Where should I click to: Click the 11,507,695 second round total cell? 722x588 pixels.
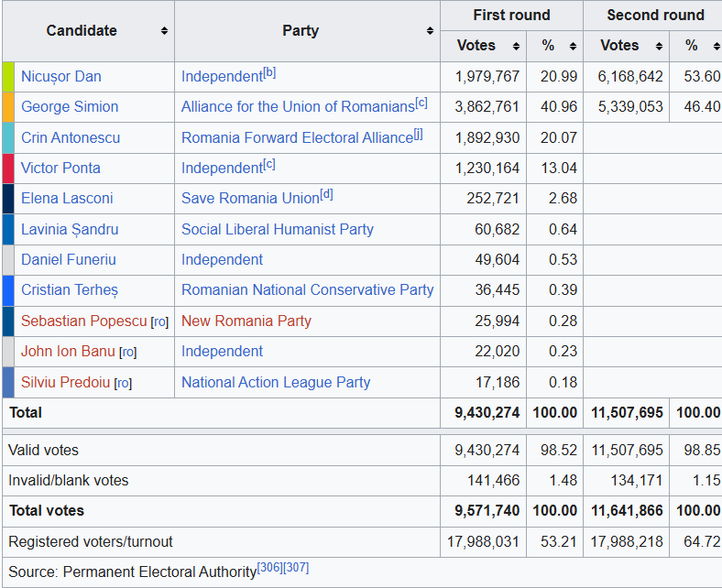click(626, 412)
